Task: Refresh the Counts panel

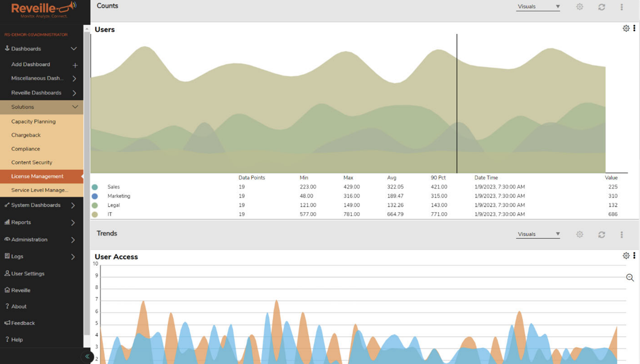Action: point(602,7)
